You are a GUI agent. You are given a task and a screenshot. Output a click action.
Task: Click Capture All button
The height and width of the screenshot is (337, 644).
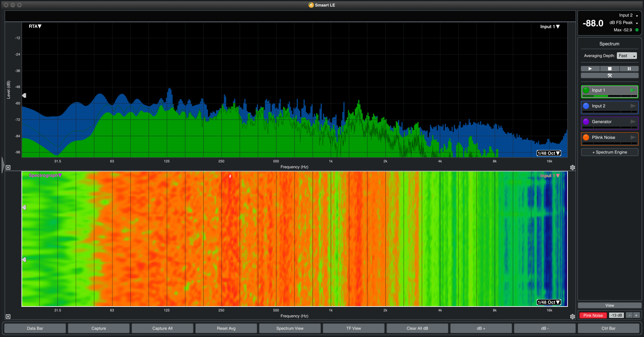click(162, 328)
